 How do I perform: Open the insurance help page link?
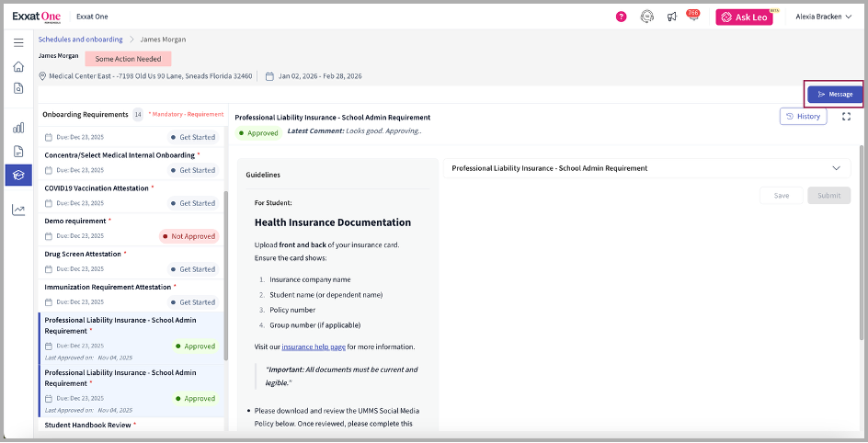(312, 346)
